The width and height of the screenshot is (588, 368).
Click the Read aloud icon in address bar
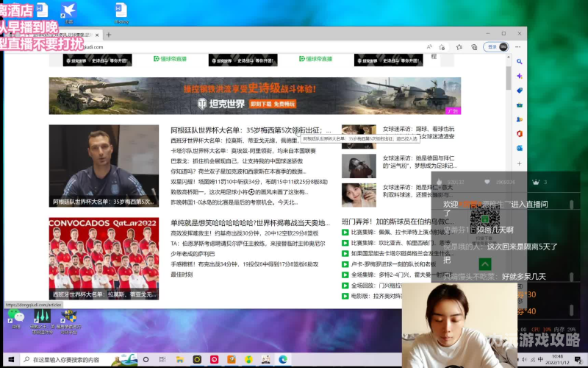point(429,47)
